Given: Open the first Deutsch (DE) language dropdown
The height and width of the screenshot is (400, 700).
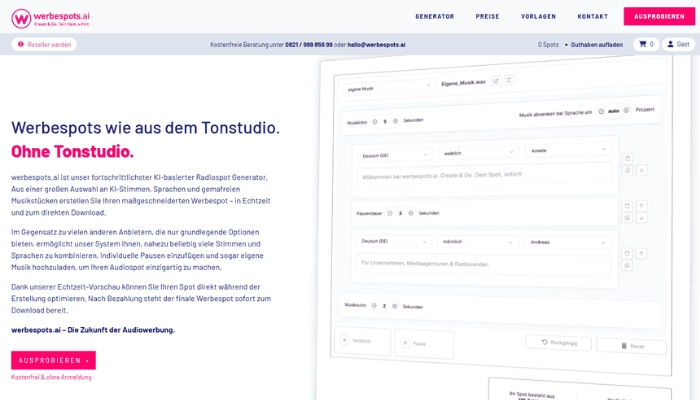Looking at the screenshot, I should (395, 155).
